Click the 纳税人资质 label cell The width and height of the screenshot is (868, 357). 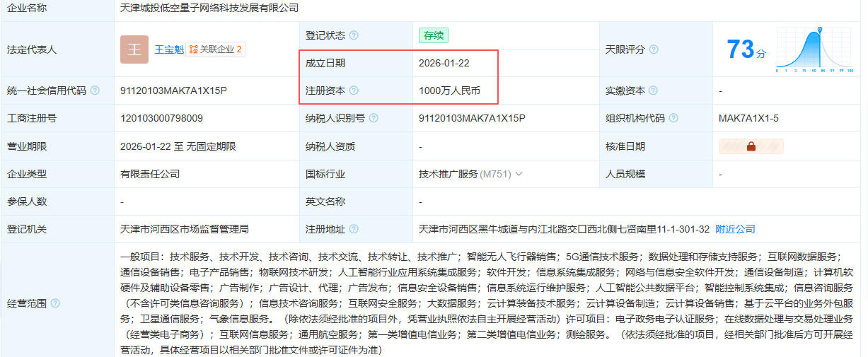356,146
